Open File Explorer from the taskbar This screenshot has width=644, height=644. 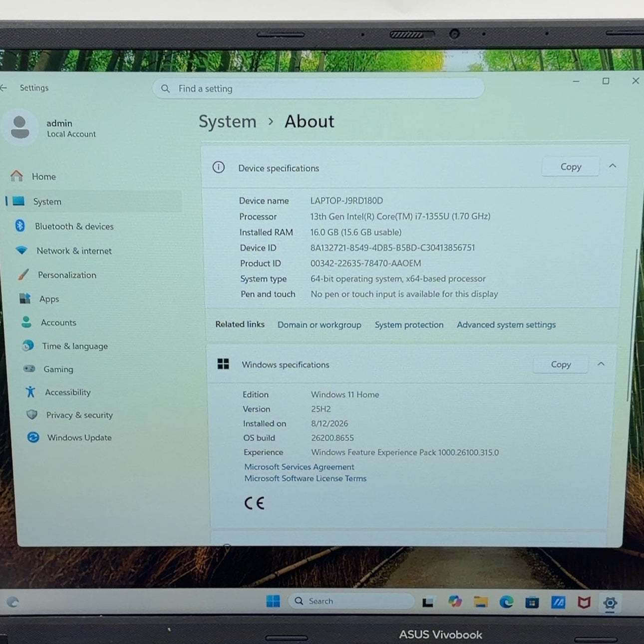pyautogui.click(x=481, y=602)
